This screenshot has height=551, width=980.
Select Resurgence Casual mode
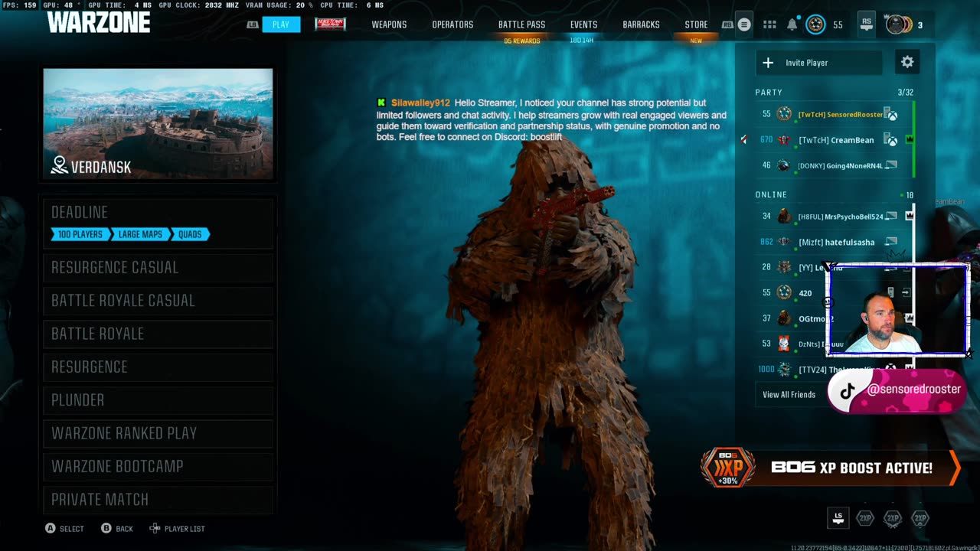click(x=158, y=267)
